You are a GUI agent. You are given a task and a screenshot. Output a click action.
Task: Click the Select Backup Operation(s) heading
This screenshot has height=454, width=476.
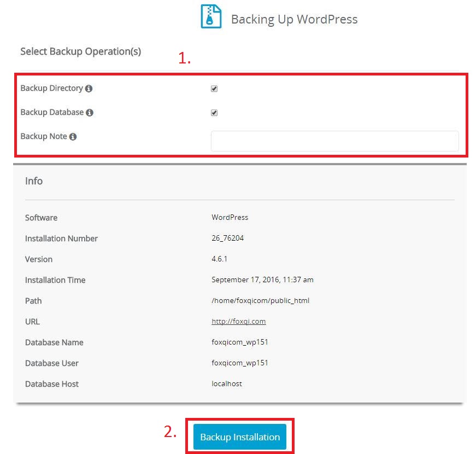(80, 51)
